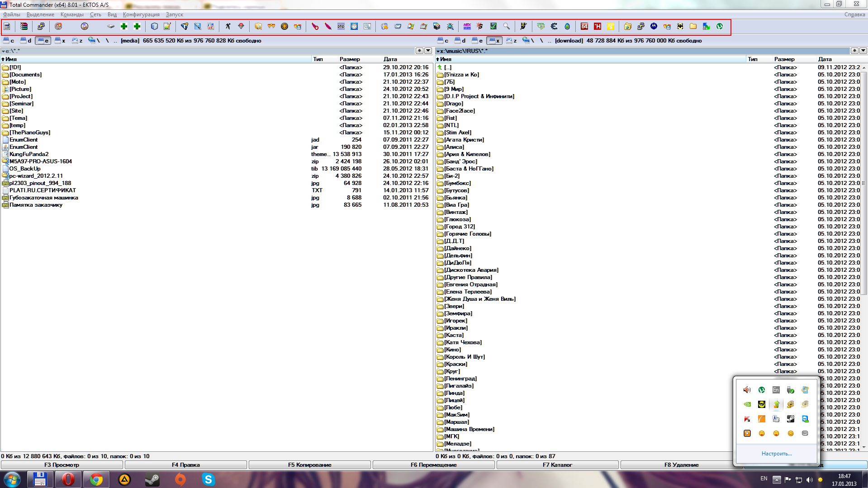Click the plain yellow folder toolbar icon
The image size is (868, 488).
[693, 26]
